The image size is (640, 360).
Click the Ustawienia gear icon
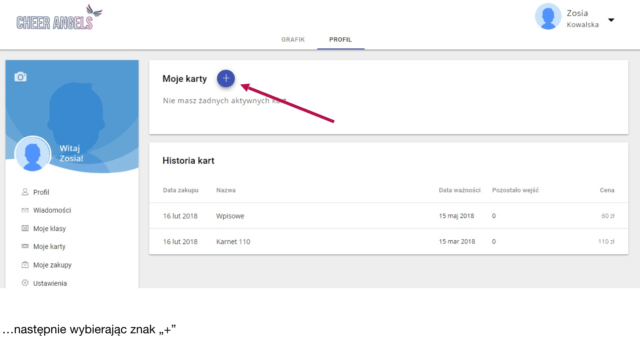coord(25,283)
